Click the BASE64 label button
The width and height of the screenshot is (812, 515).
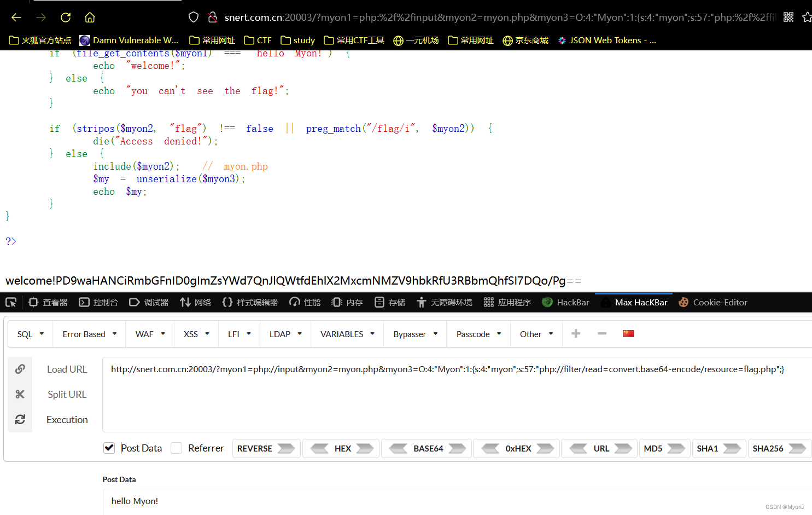[x=428, y=448]
